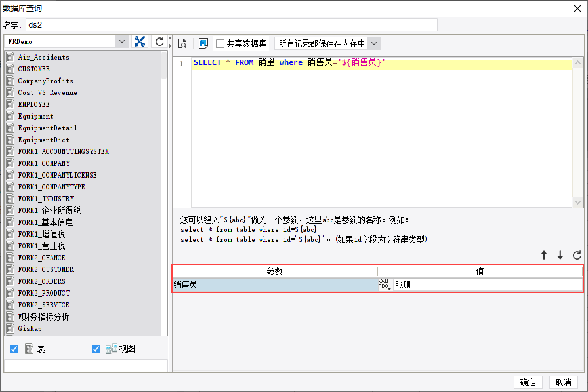Click the table icon beside FORM2_ORDERS
Viewport: 588px width, 392px height.
[x=10, y=281]
